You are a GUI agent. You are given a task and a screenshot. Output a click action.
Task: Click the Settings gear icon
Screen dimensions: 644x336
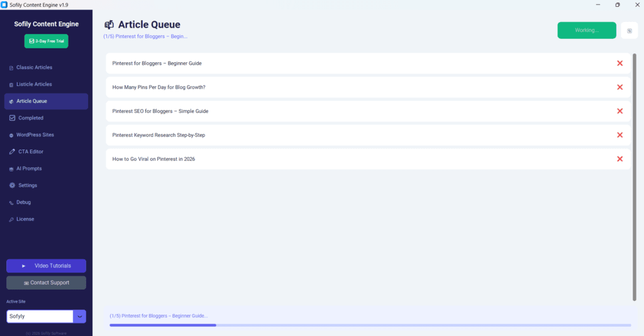click(x=13, y=185)
